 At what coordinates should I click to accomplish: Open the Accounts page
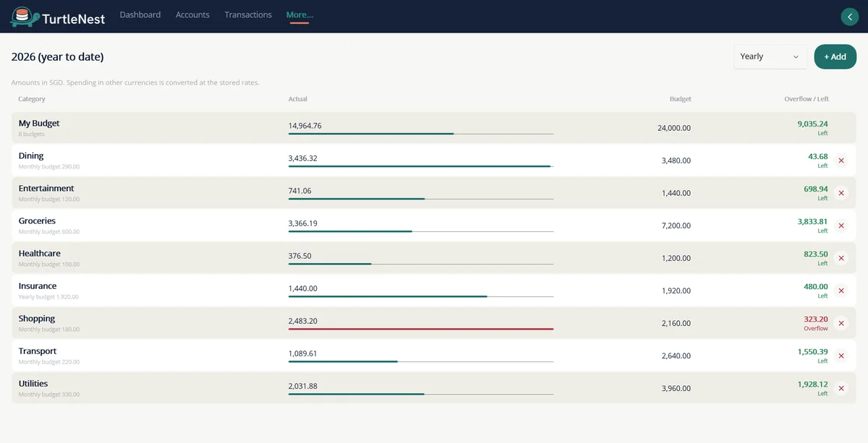[x=192, y=14]
